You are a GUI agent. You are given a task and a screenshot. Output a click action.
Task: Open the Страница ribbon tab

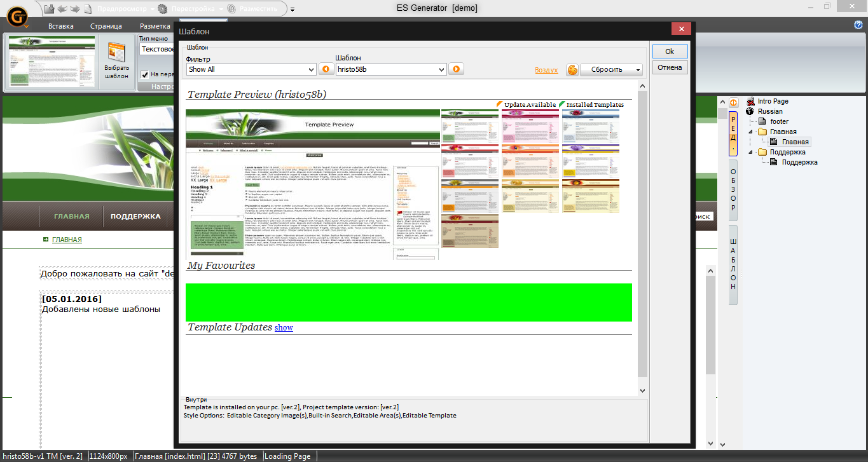(x=106, y=26)
